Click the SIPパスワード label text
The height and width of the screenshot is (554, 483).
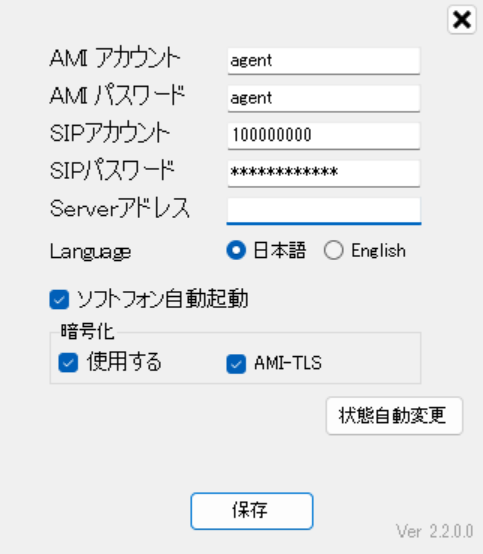coord(112,170)
